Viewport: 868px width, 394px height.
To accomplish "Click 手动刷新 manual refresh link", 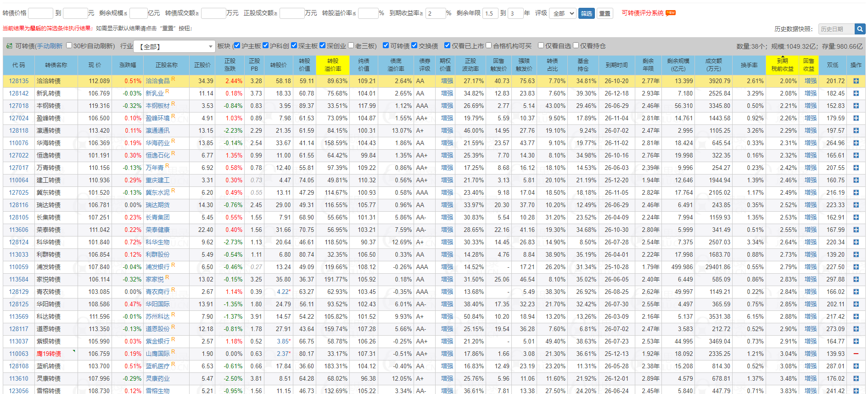I will pos(50,46).
